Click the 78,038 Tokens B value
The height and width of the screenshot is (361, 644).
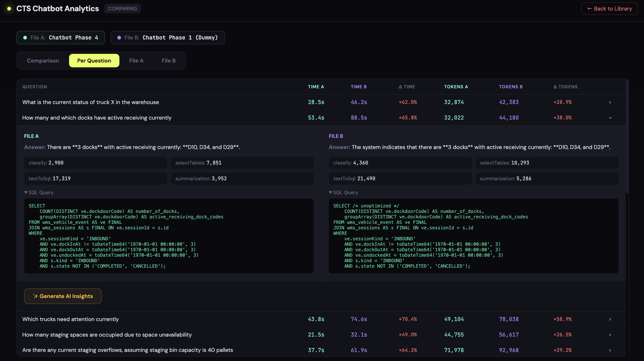[x=509, y=319]
